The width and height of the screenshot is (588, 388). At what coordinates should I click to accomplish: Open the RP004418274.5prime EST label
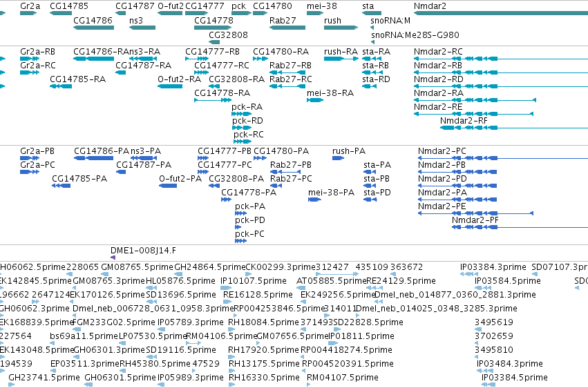coord(346,350)
